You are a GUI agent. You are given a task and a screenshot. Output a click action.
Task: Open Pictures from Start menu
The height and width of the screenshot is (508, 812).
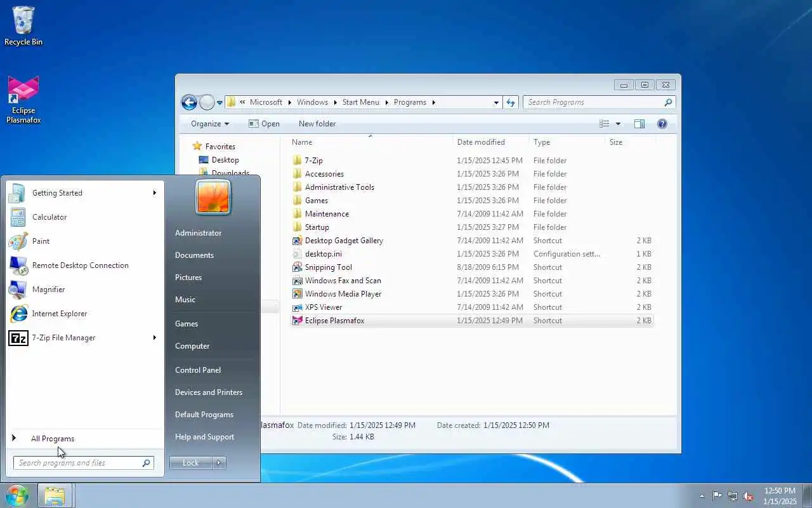click(188, 277)
